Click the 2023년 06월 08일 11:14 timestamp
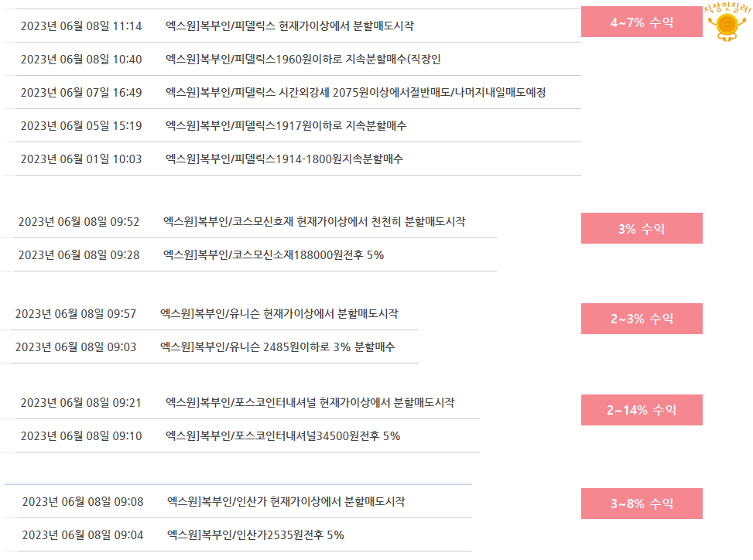 (x=81, y=26)
